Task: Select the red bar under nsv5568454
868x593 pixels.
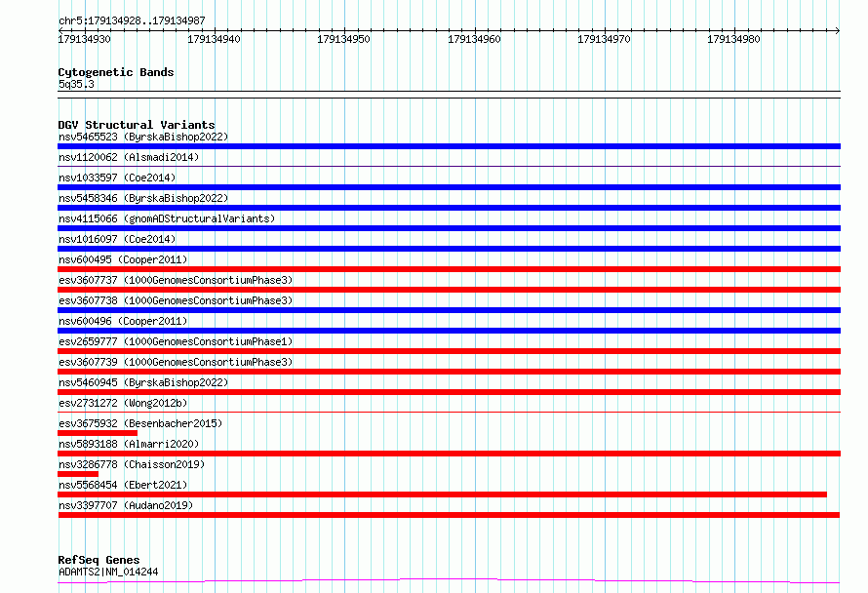Action: pos(443,494)
